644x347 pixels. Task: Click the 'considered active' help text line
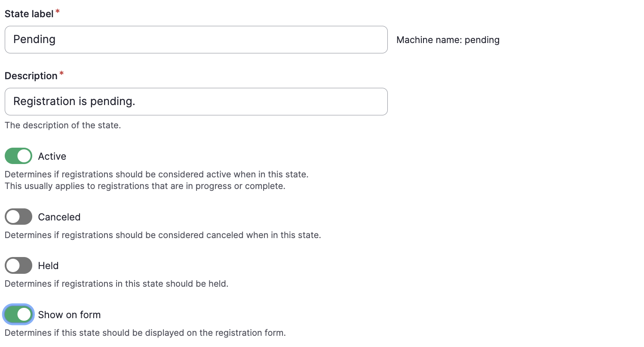156,174
